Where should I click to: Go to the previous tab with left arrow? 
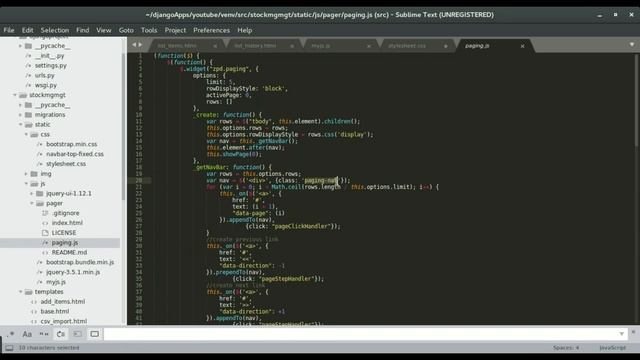coord(134,45)
